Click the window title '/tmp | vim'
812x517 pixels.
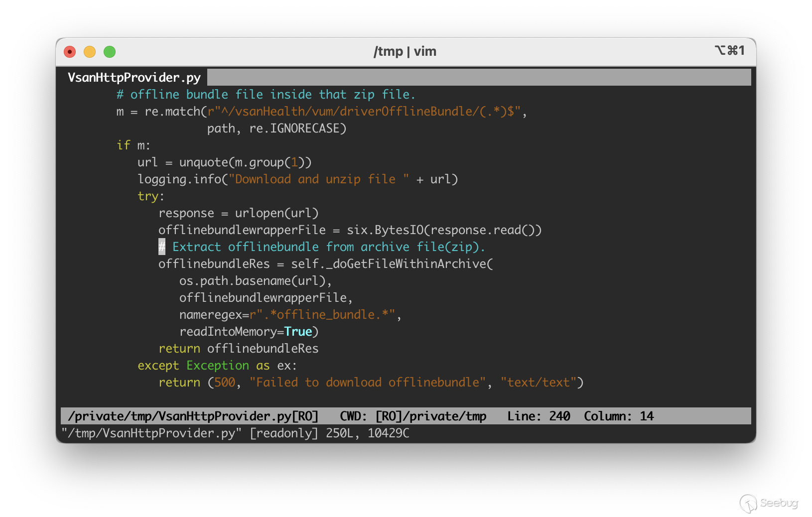(x=405, y=51)
